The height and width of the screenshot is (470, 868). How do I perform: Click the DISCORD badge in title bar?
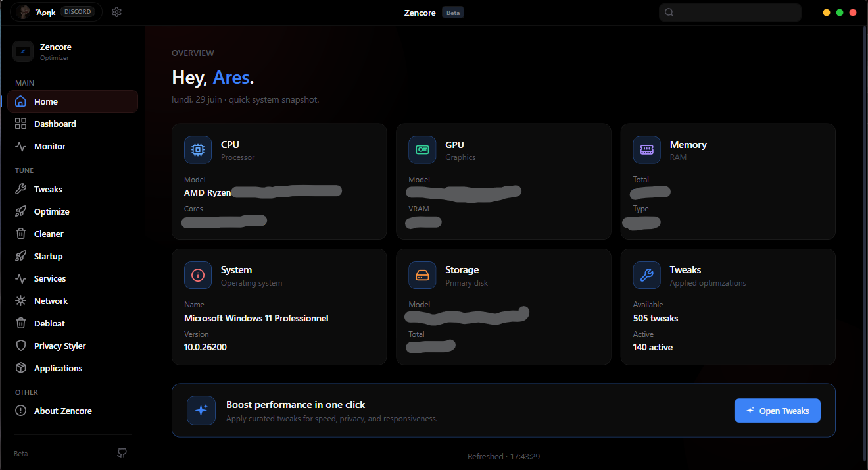pos(78,12)
